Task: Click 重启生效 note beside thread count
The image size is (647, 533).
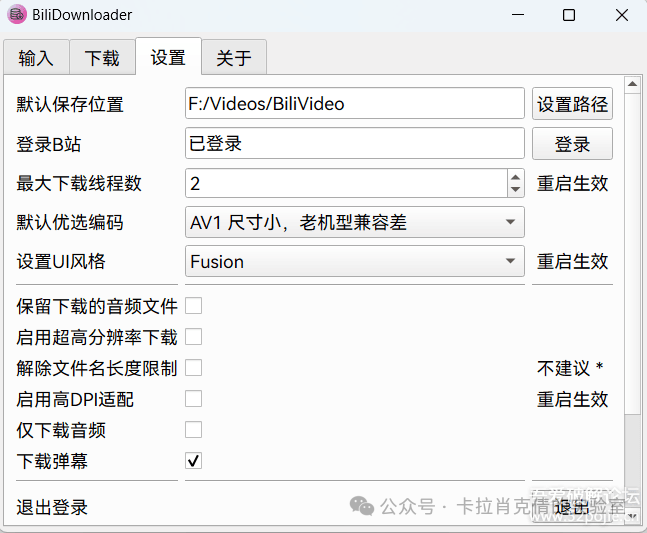Action: pos(572,183)
